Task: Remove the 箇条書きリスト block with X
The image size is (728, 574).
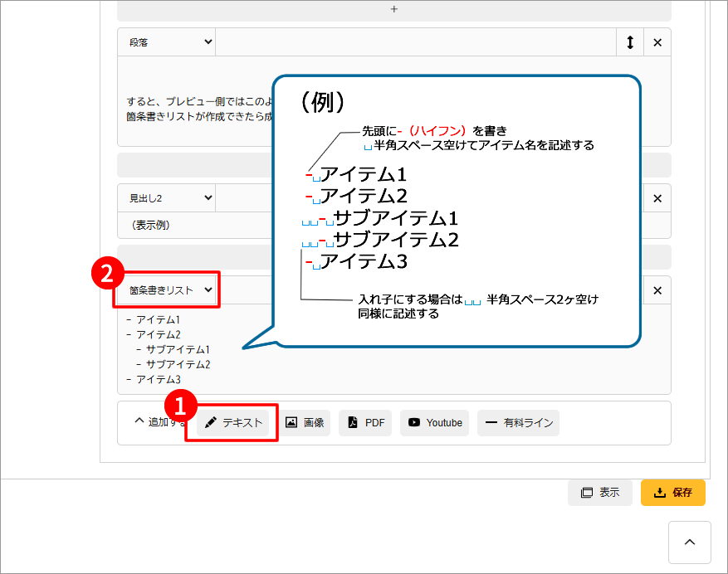Action: 657,290
